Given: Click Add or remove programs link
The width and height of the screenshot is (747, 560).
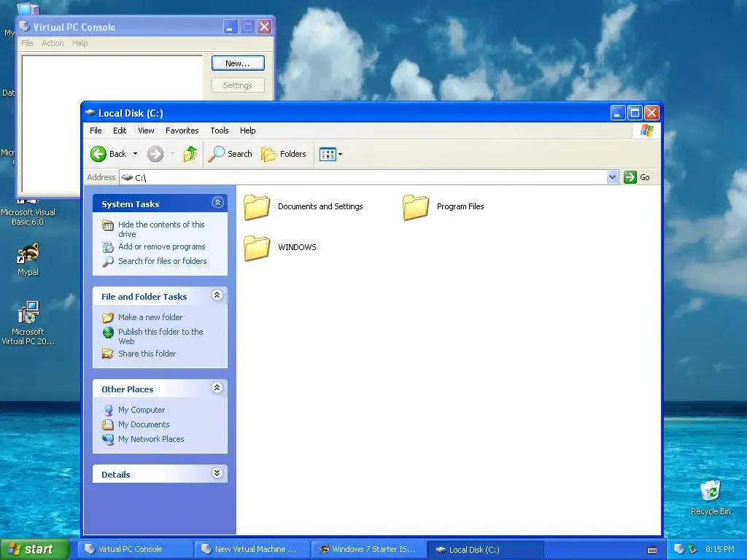Looking at the screenshot, I should coord(161,246).
